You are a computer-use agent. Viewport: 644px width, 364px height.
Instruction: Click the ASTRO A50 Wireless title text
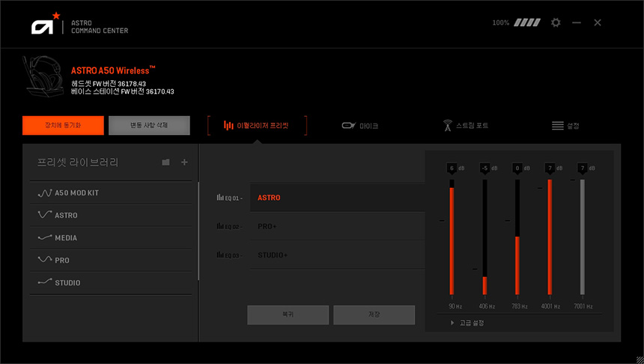[x=113, y=70]
